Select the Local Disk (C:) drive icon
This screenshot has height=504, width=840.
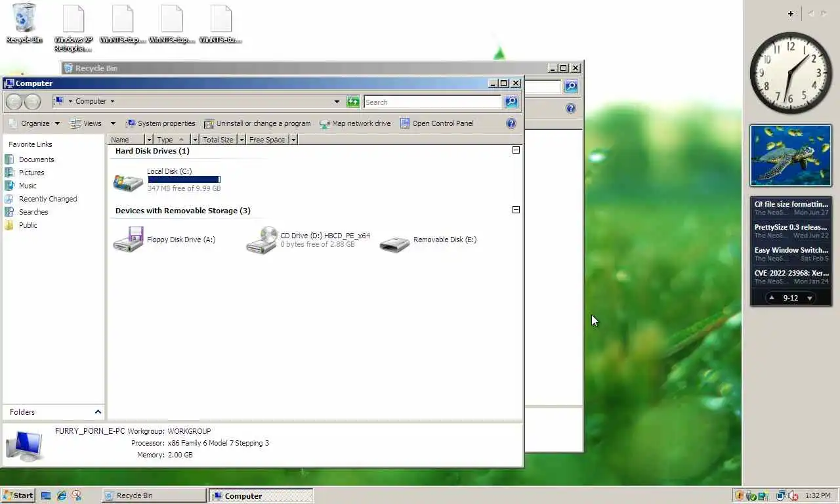[128, 182]
